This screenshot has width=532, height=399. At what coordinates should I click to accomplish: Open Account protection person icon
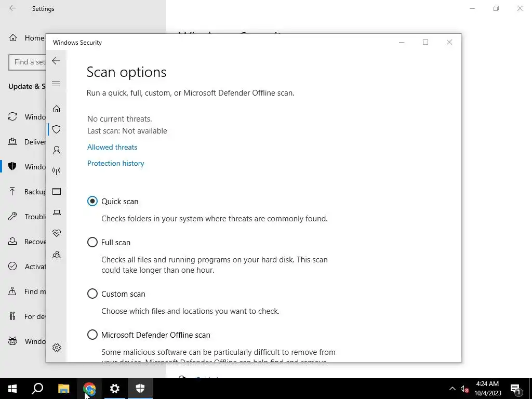point(57,150)
